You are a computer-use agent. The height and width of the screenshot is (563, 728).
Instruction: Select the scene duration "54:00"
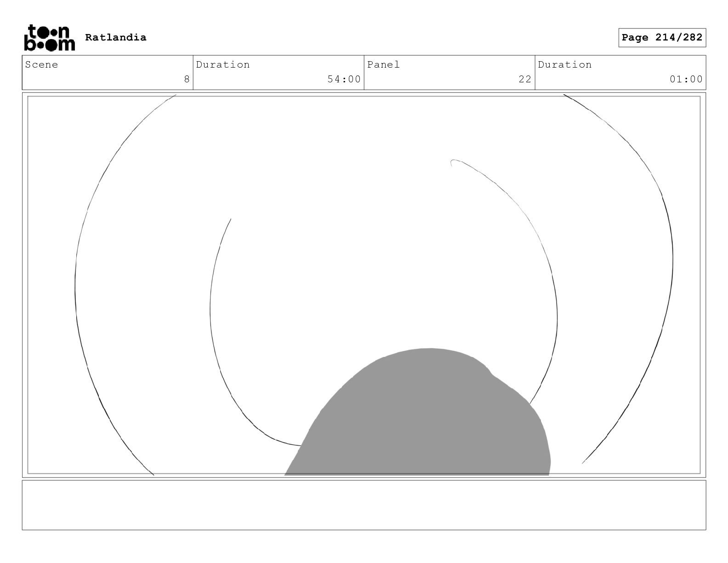[x=344, y=79]
